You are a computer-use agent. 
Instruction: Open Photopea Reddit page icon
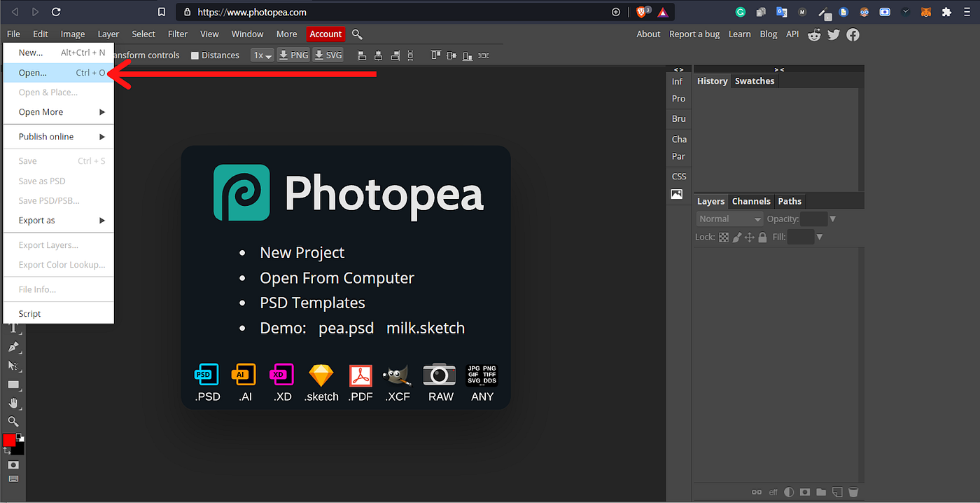click(x=814, y=34)
